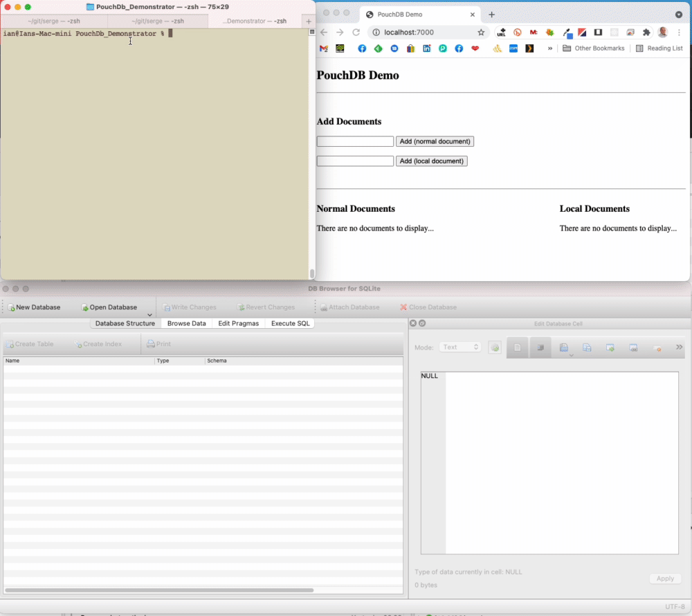Close the Edit Database Cell panel
Image resolution: width=692 pixels, height=616 pixels.
point(413,323)
